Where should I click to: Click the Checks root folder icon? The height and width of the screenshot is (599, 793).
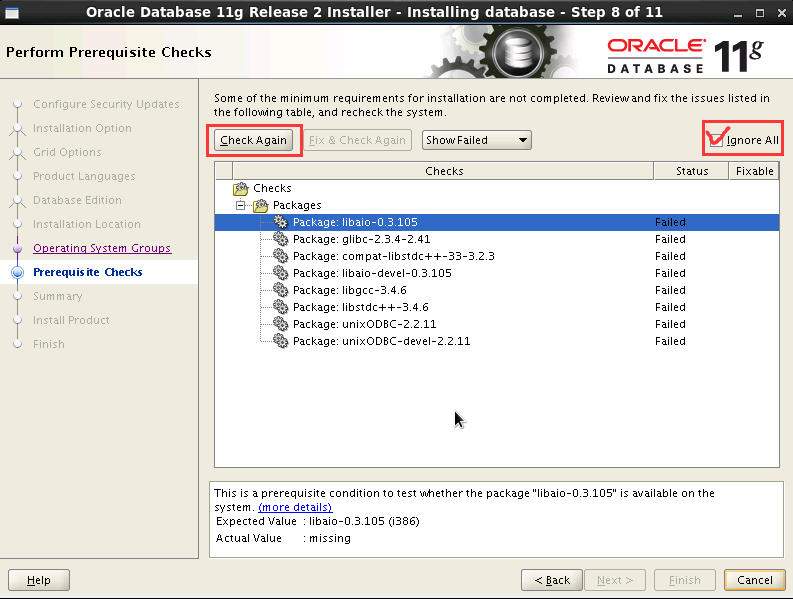[241, 188]
